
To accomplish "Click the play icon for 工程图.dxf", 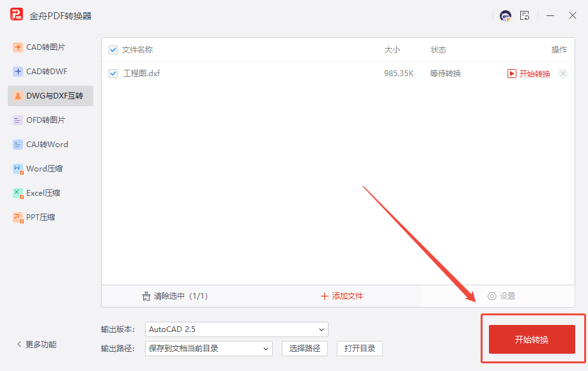I will pyautogui.click(x=511, y=74).
